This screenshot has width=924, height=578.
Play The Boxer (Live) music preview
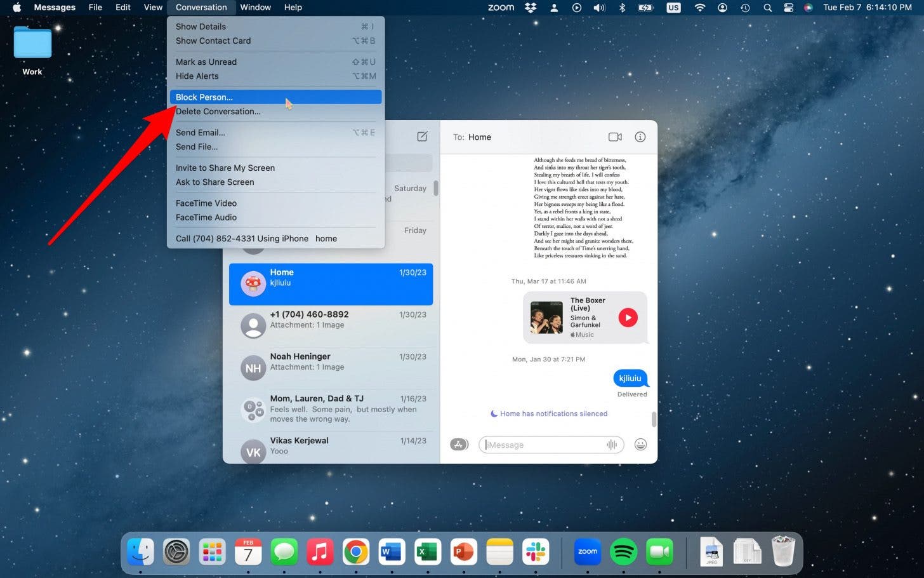coord(628,317)
